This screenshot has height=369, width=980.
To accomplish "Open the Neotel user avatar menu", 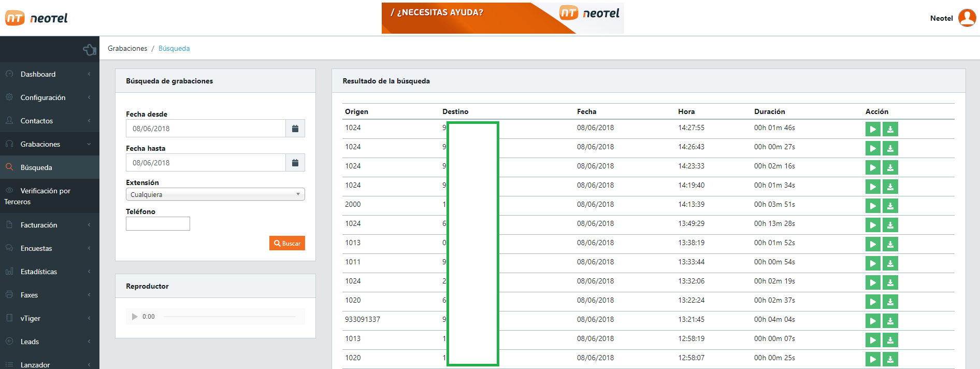I will (x=967, y=18).
